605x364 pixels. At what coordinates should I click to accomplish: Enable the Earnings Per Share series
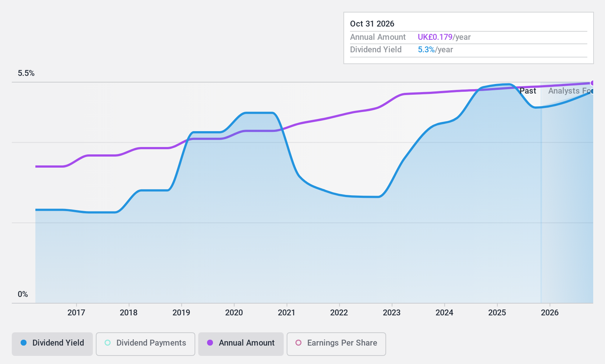pos(336,343)
